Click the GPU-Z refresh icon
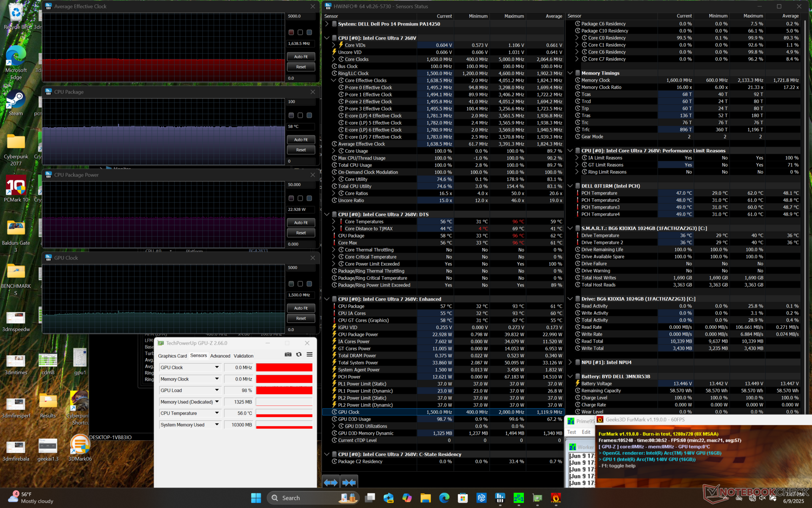Image resolution: width=812 pixels, height=508 pixels. [299, 355]
